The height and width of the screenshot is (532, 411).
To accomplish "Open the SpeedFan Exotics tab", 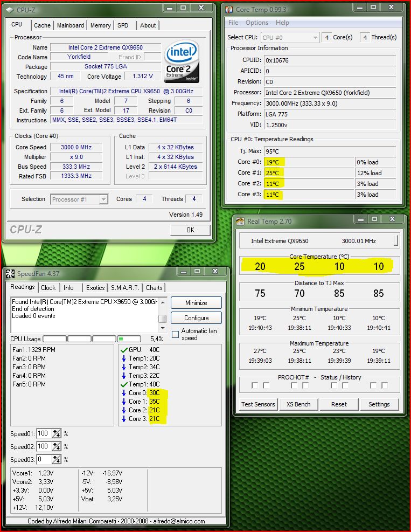I will [x=95, y=288].
